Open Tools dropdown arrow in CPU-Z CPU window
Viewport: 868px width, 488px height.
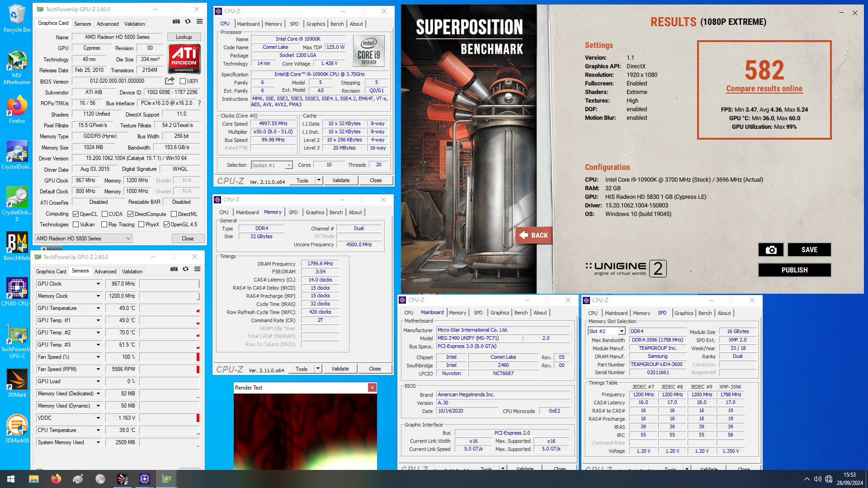point(319,180)
